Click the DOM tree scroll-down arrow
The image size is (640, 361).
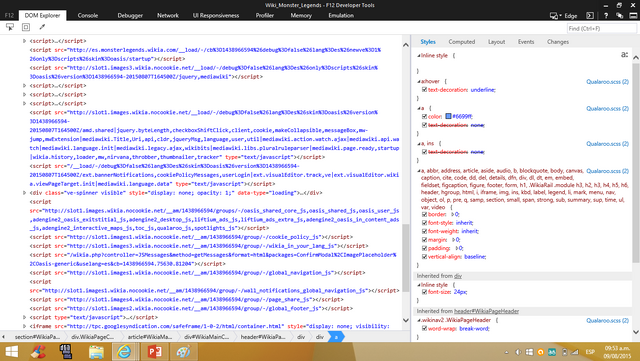[x=406, y=320]
